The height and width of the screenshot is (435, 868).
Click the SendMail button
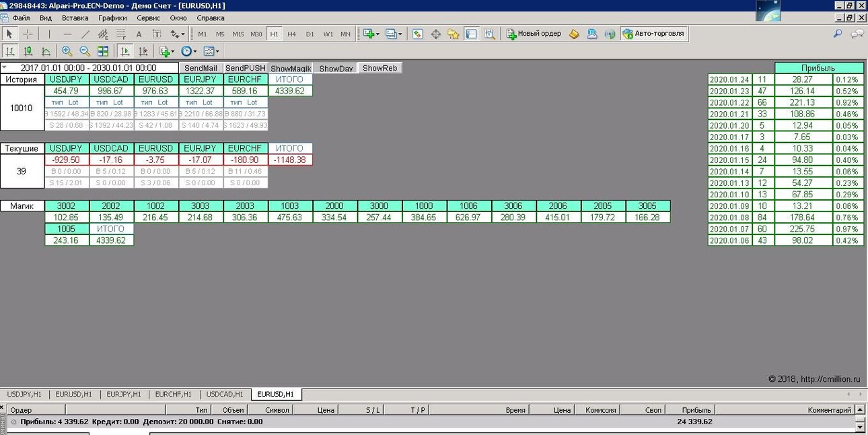[x=201, y=68]
